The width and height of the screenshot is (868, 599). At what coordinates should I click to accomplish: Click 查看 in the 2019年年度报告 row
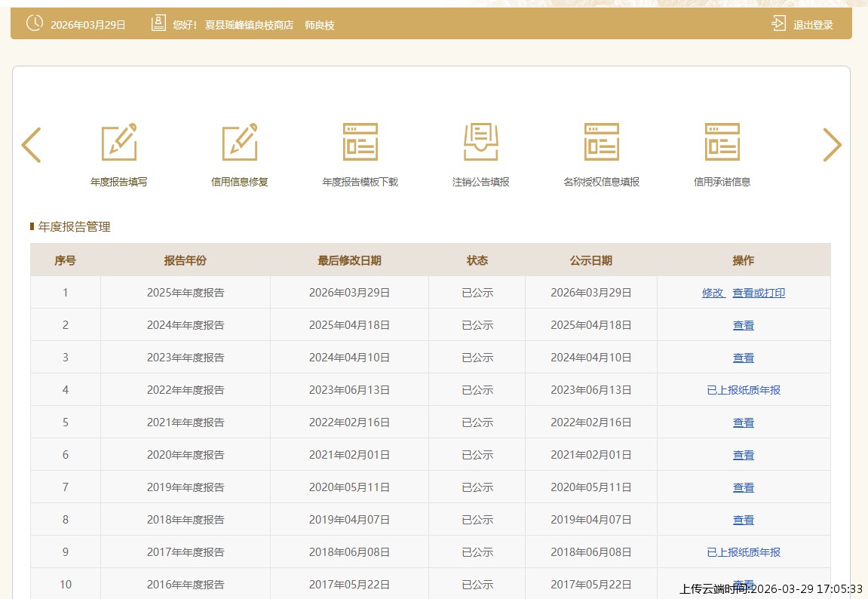click(x=744, y=487)
